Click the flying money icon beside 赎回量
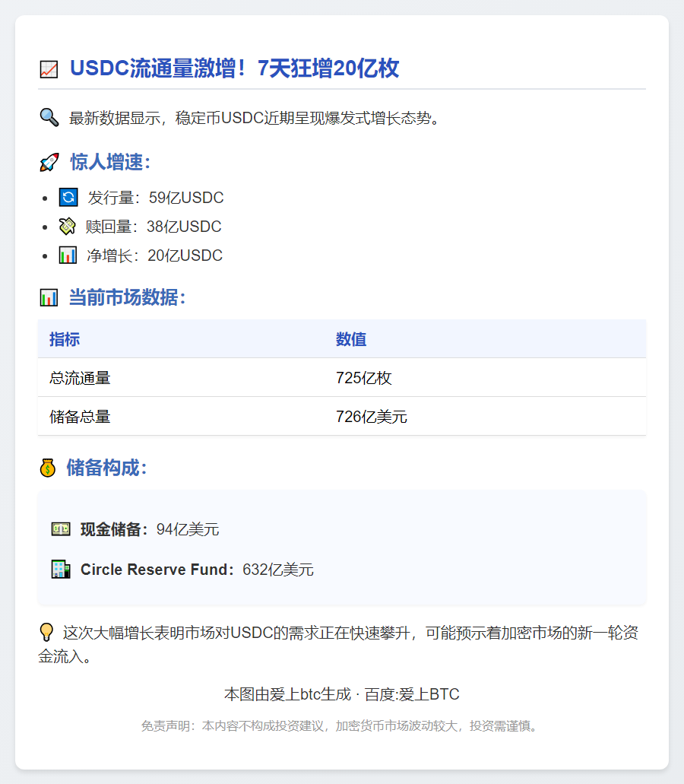 pyautogui.click(x=68, y=227)
